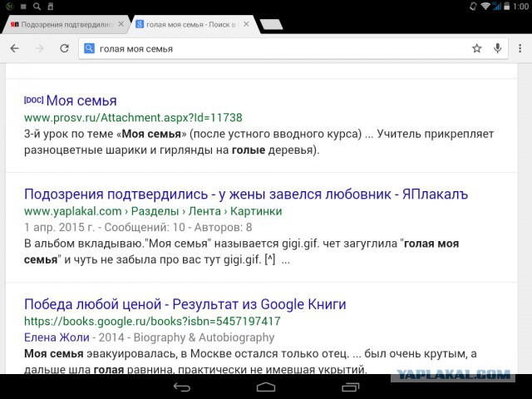Reload the page with refresh icon
This screenshot has height=399, width=532.
65,48
